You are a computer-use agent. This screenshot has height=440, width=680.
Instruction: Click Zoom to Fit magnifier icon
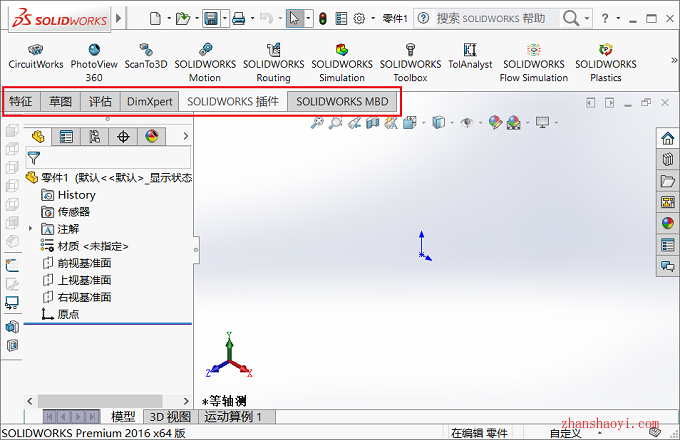click(317, 123)
